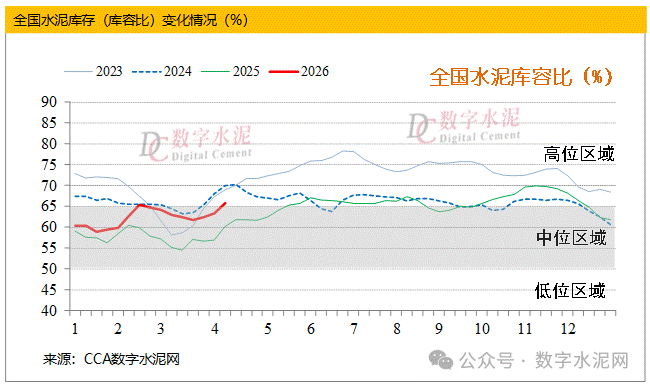The height and width of the screenshot is (387, 650).
Task: Click the y-axis value 90
Action: 49,102
